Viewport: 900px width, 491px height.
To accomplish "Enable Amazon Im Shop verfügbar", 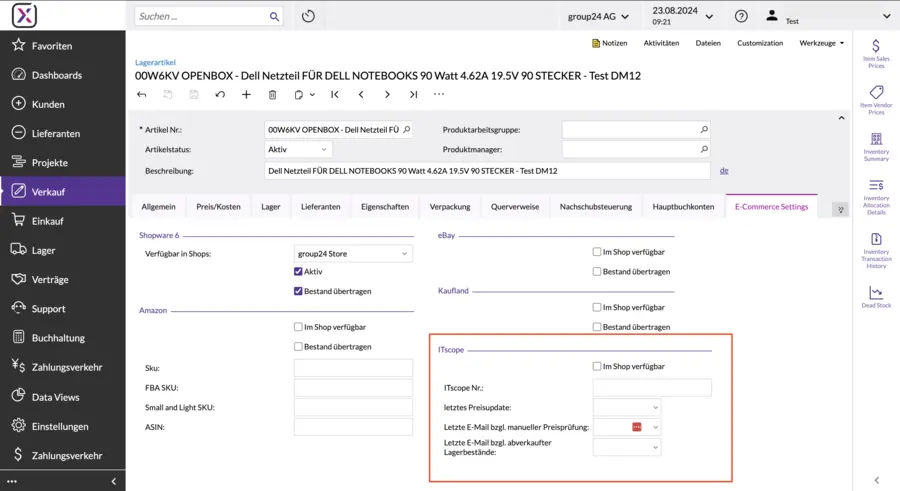I will (x=298, y=327).
